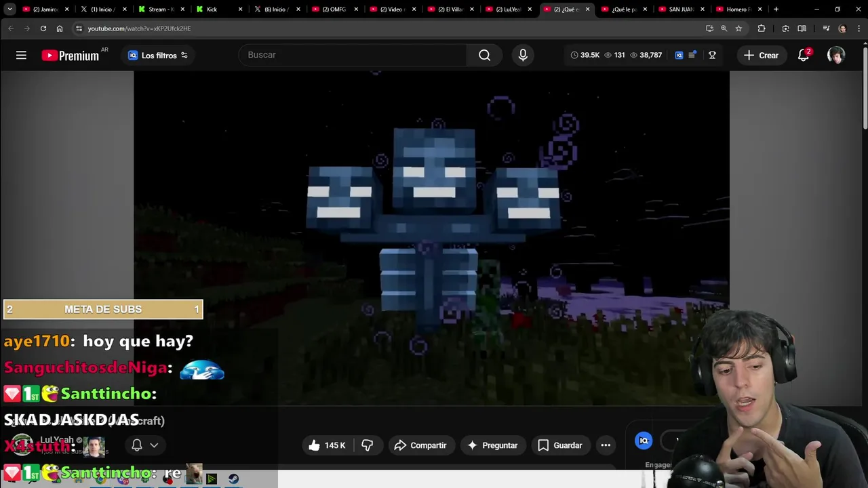Click the LuLYeah channel avatar
This screenshot has height=488, width=868.
coord(22,445)
